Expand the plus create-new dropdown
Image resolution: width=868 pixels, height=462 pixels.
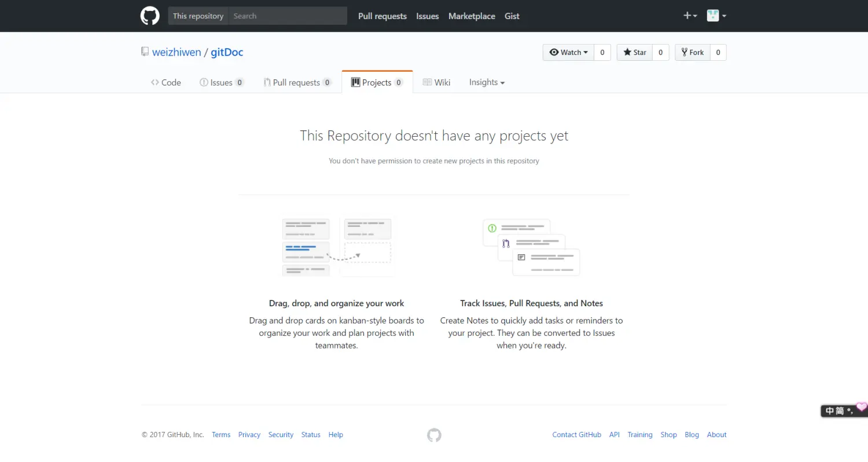[690, 16]
